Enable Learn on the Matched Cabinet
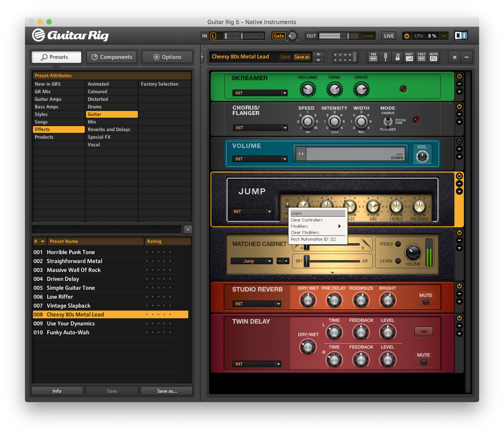 [398, 261]
